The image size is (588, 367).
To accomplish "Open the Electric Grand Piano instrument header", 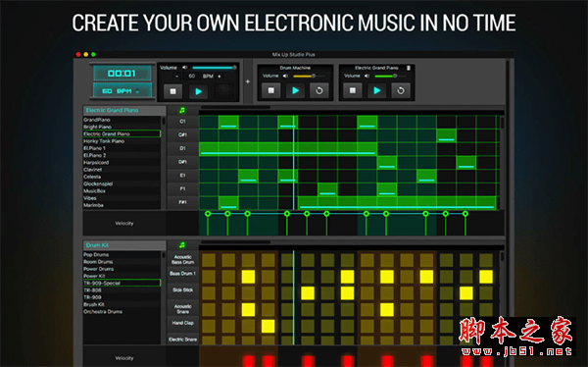I will [x=124, y=110].
